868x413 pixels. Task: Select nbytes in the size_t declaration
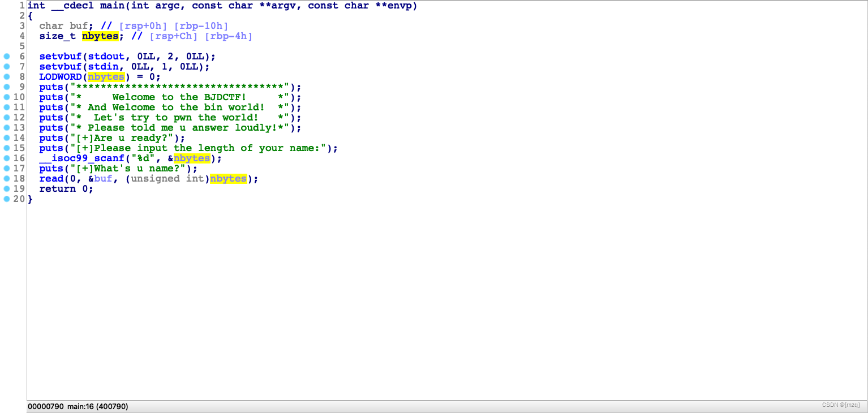click(100, 36)
